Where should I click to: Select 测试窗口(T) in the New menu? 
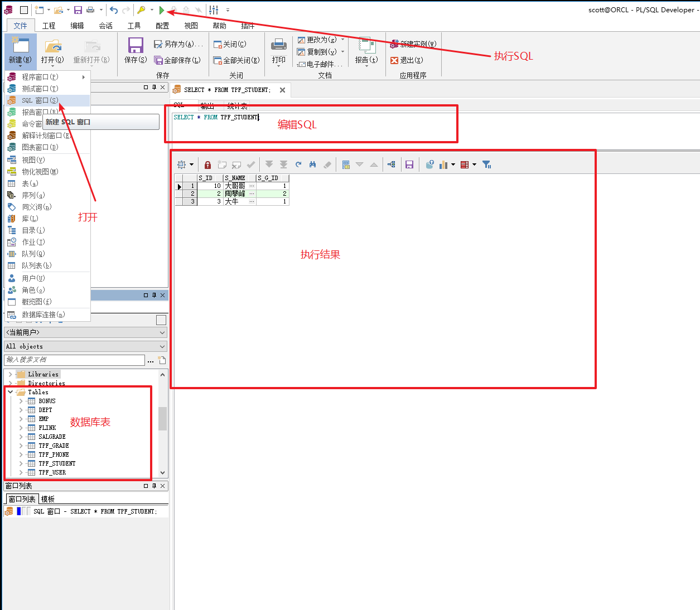coord(47,89)
